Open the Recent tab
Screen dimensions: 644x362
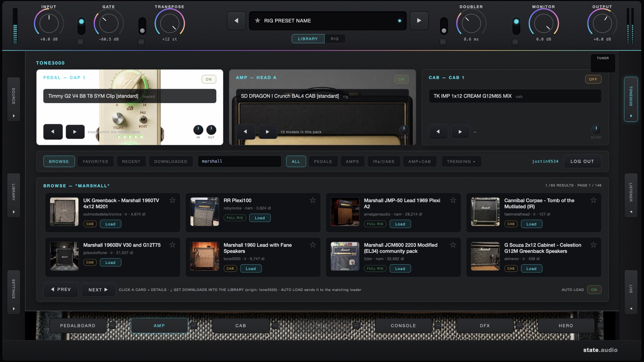click(x=131, y=161)
